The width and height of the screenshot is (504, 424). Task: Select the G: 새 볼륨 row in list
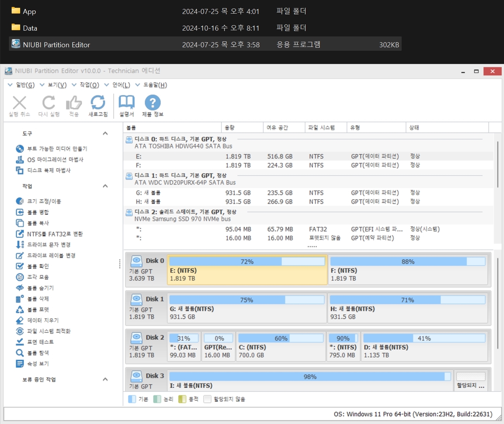[x=309, y=193]
